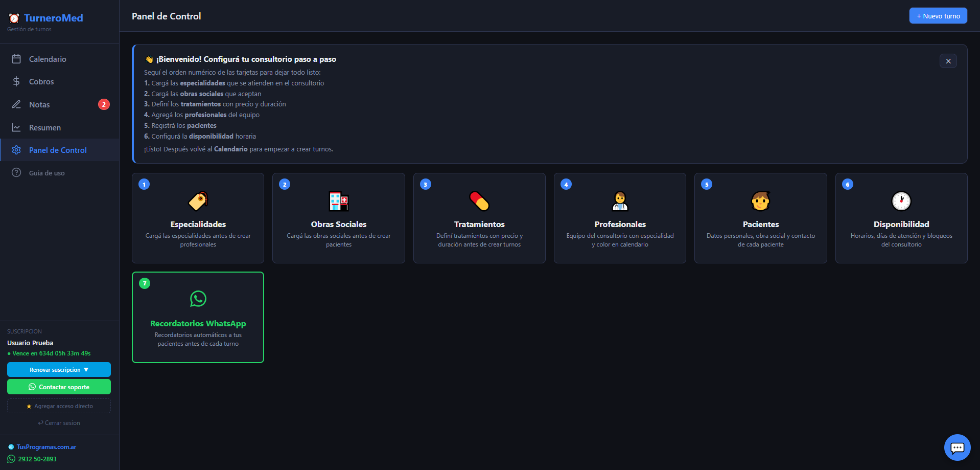Image resolution: width=980 pixels, height=470 pixels.
Task: Select the Cobros dollar icon
Action: point(17,81)
